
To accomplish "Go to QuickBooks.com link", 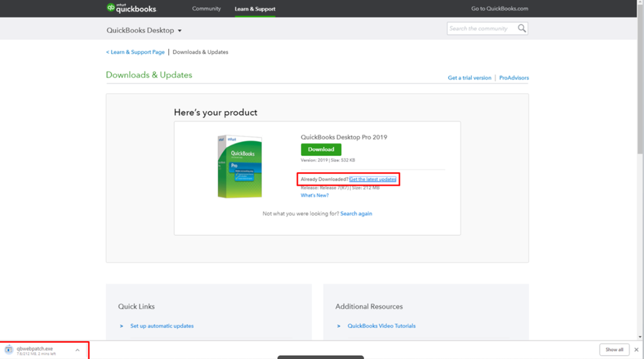I will point(500,8).
